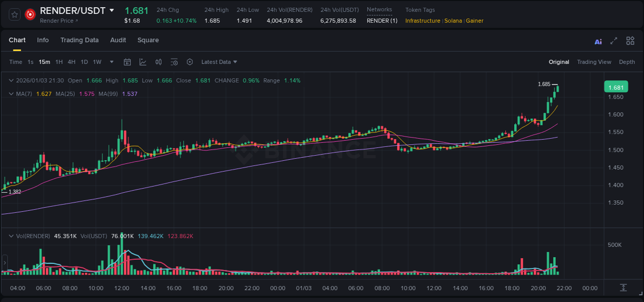
Task: Open the widgets grid icon
Action: [630, 41]
